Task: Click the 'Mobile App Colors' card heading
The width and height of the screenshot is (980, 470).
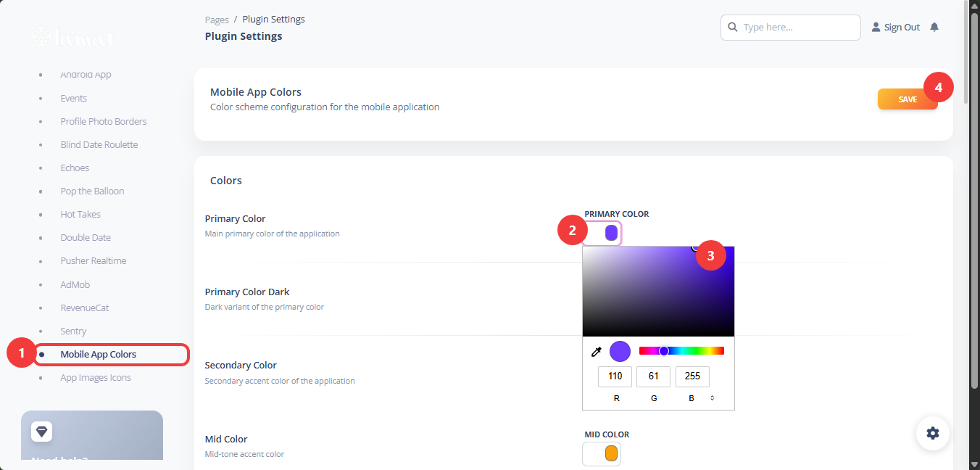Action: pyautogui.click(x=256, y=92)
